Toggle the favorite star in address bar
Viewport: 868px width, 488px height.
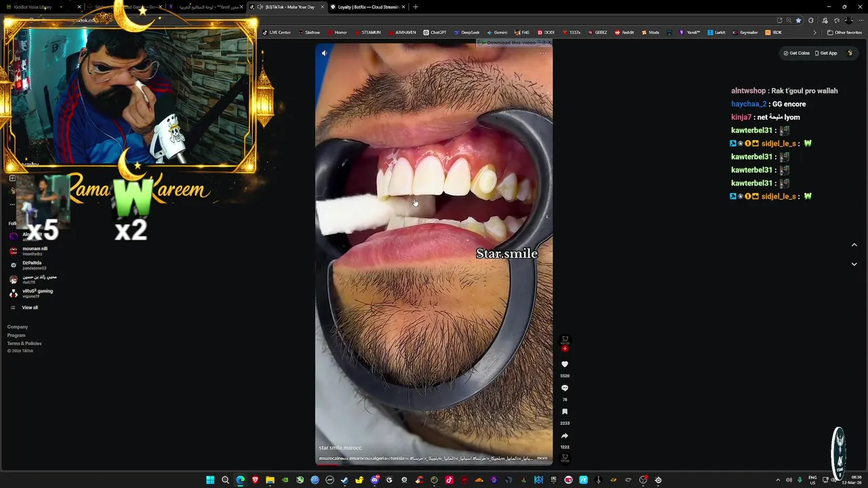click(798, 20)
